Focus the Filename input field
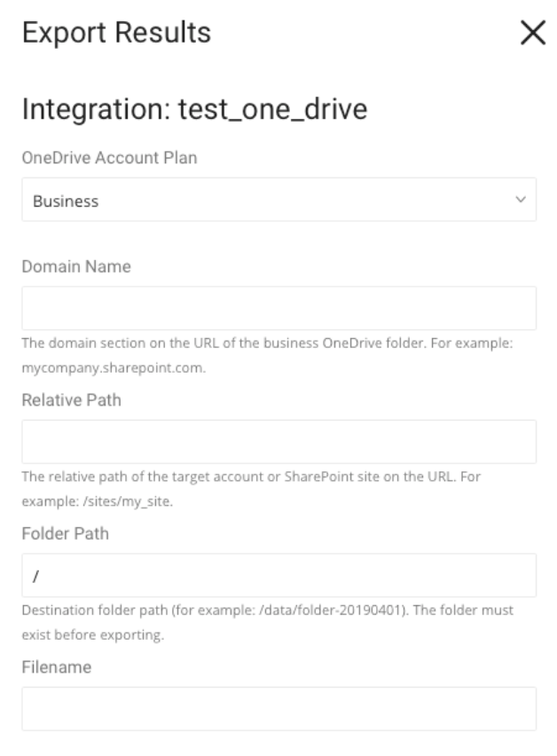Screen dimensions: 557x756 278,709
